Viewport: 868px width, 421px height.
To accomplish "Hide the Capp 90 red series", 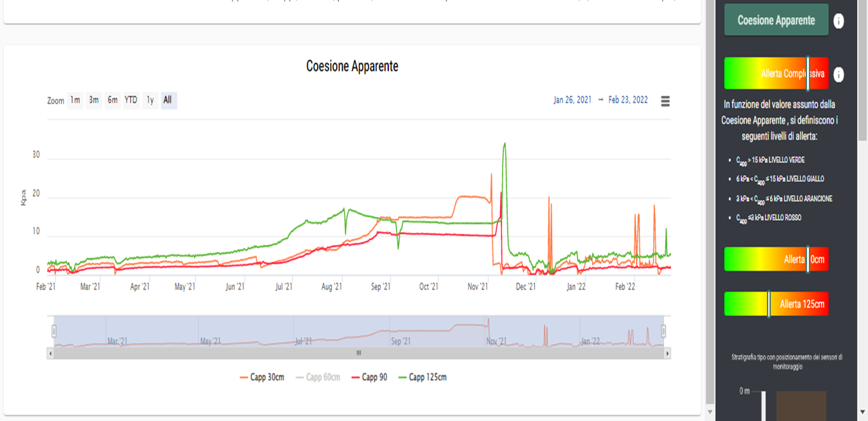I will pos(369,377).
